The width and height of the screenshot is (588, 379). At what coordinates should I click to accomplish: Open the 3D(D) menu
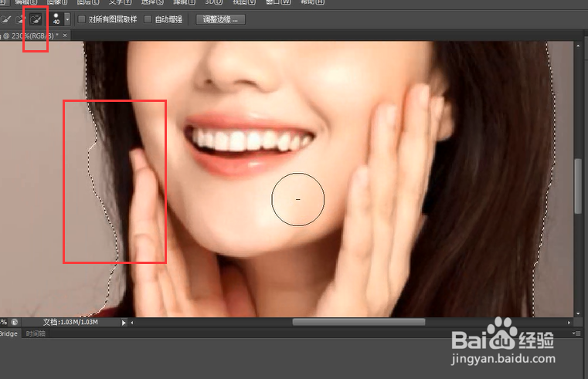coord(214,2)
